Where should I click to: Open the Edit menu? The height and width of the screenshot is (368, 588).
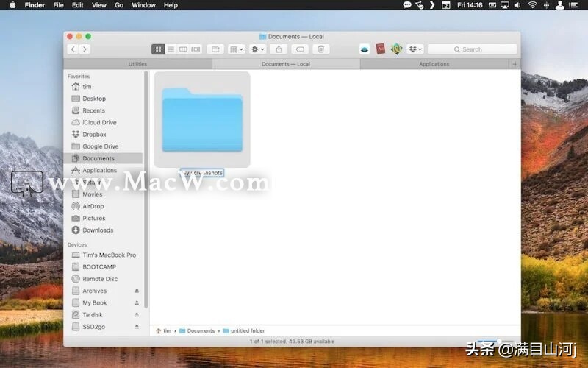click(x=78, y=5)
